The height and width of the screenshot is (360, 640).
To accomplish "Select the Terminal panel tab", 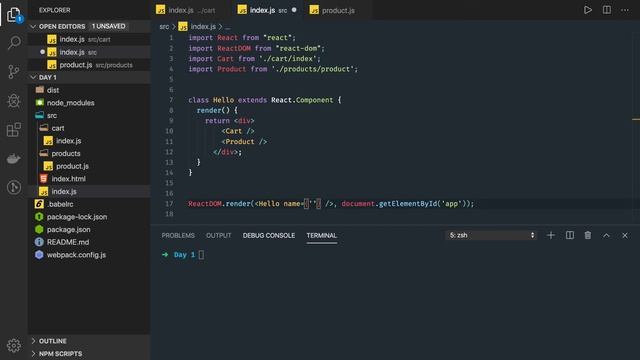I will point(322,236).
